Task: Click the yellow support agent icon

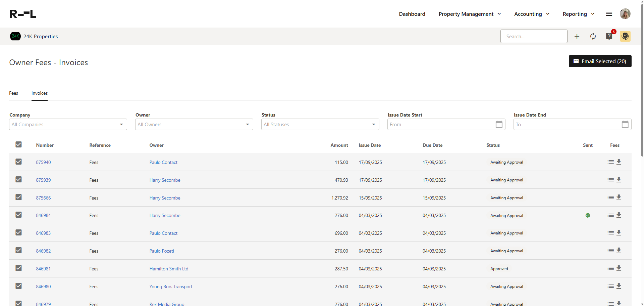Action: click(625, 36)
